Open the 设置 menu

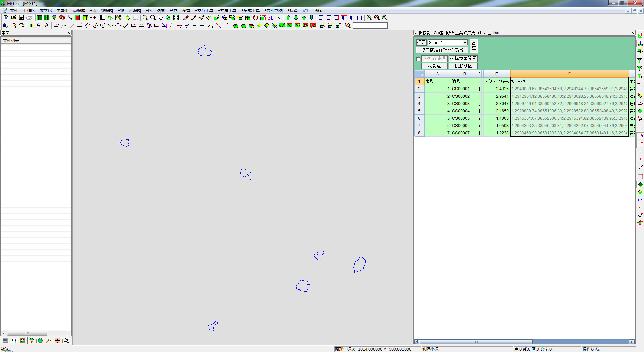[x=186, y=11]
